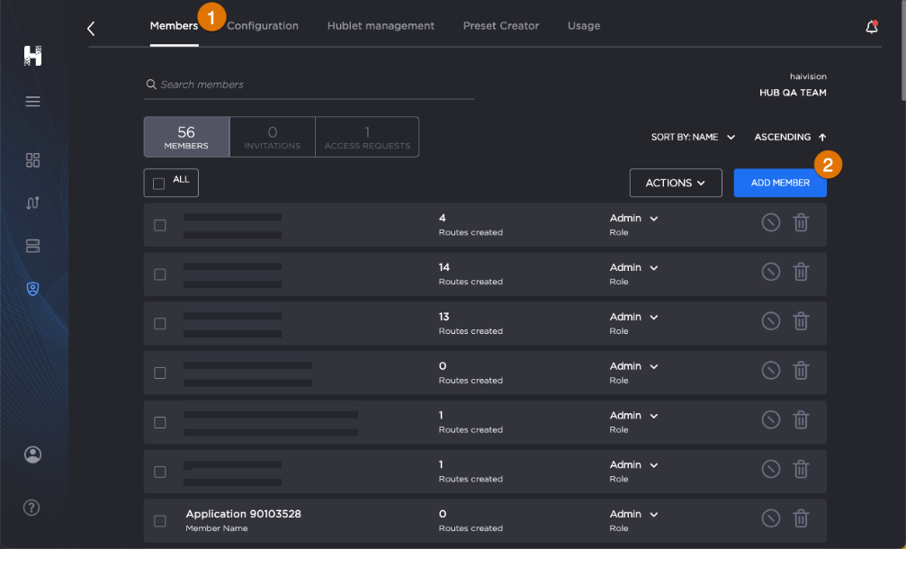
Task: Show the 1 Access Requests list
Action: pyautogui.click(x=366, y=137)
